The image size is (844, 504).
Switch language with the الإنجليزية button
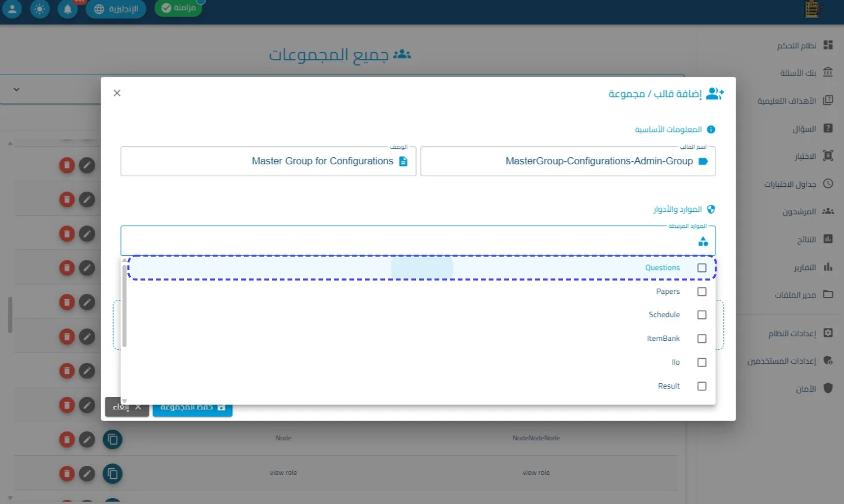(x=116, y=9)
